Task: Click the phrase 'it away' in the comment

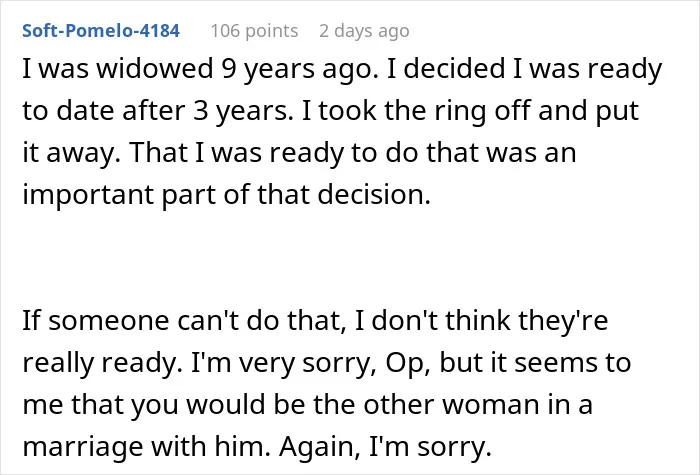Action: coord(71,153)
